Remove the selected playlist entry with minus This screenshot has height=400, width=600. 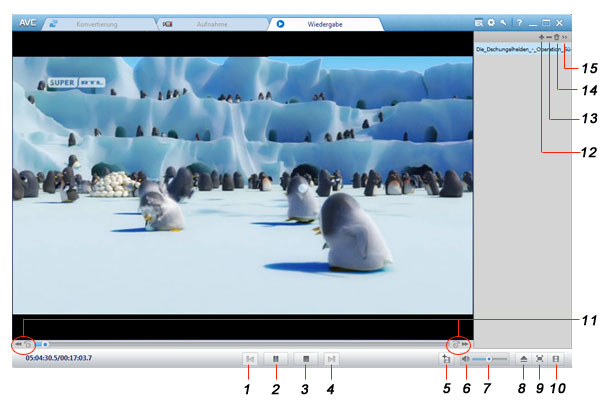click(x=549, y=37)
